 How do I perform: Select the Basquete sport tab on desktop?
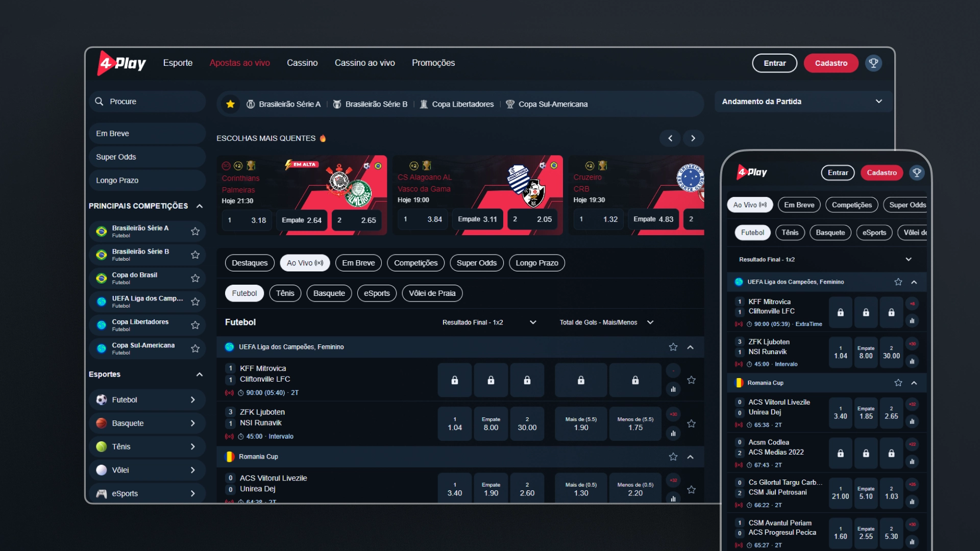tap(329, 293)
